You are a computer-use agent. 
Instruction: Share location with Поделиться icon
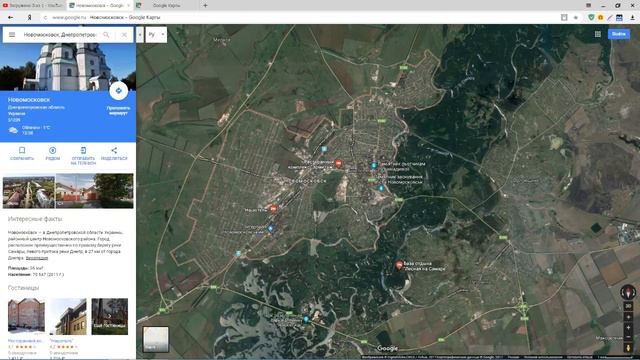(114, 150)
